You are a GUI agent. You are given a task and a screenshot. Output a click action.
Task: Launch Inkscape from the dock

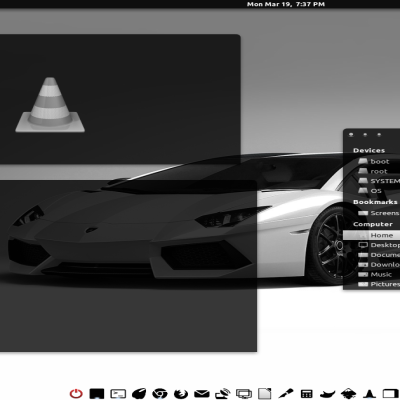pyautogui.click(x=348, y=393)
